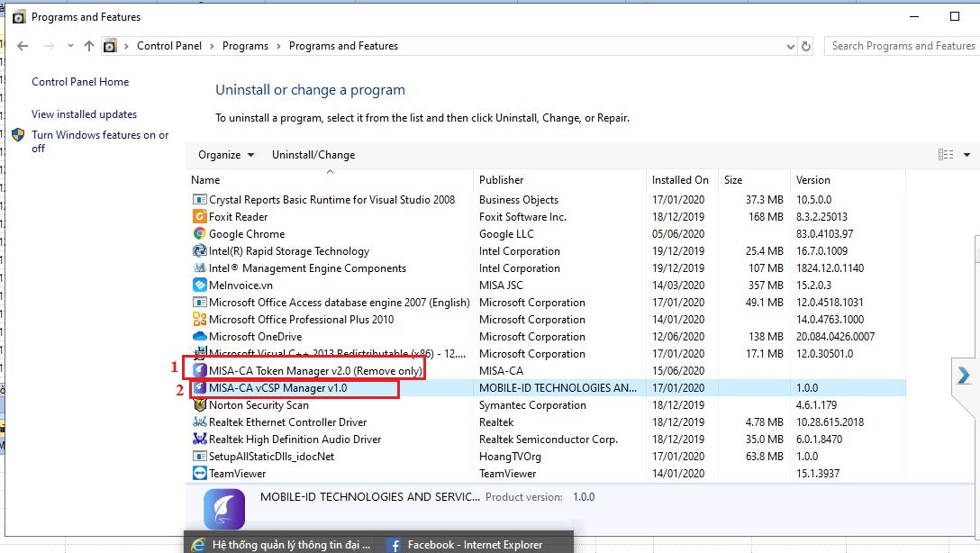
Task: Change the view with the view layout button
Action: [946, 155]
